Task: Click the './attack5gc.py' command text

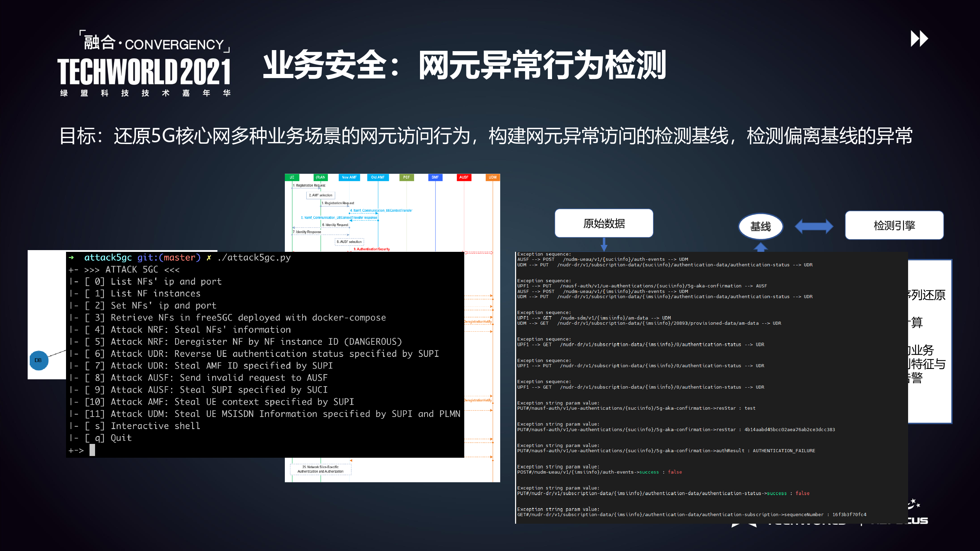Action: tap(254, 258)
